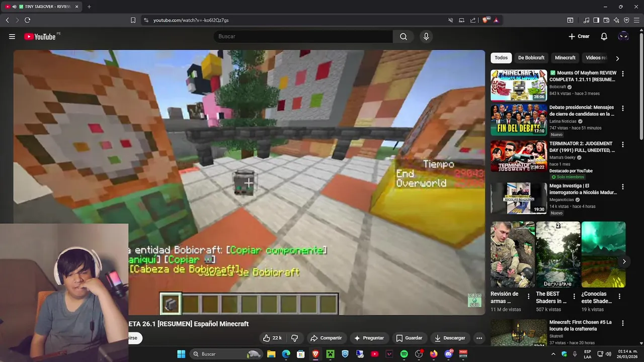Click the Compartir share button

pos(326,338)
